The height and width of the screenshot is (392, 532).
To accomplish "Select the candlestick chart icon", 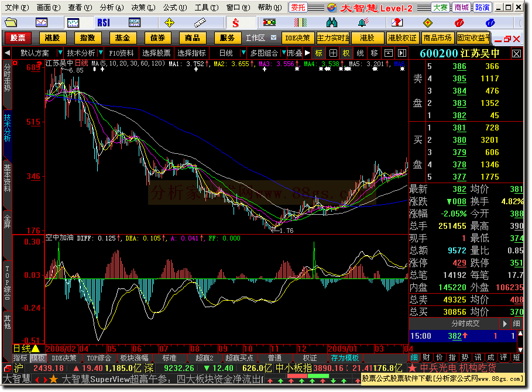I will (73, 23).
